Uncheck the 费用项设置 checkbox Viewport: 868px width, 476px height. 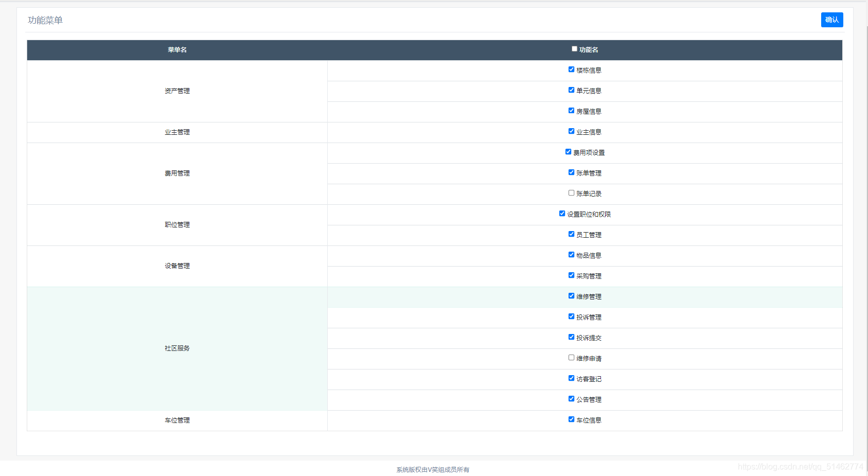(568, 152)
